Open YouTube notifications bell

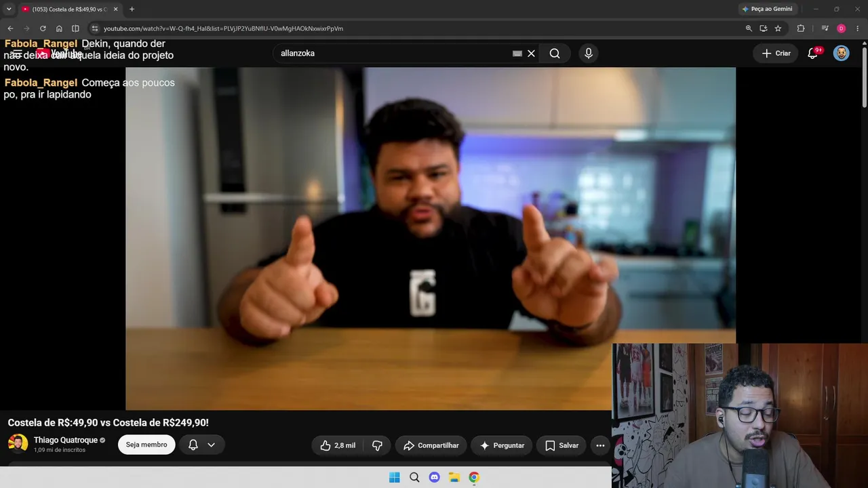pyautogui.click(x=812, y=54)
